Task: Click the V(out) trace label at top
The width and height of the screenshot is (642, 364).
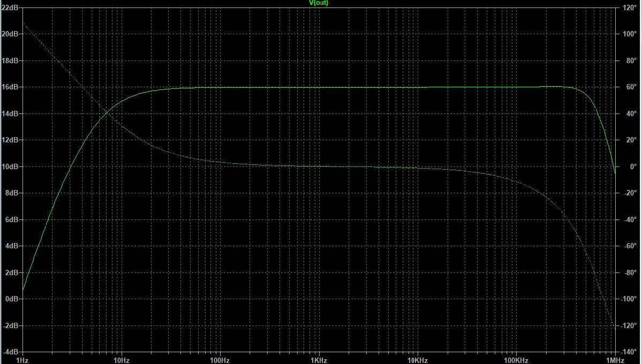Action: (319, 3)
